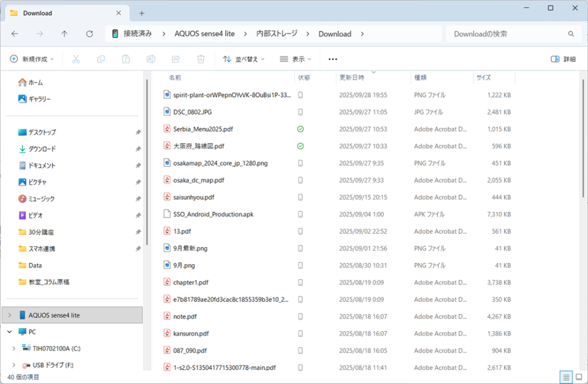Click the Downloadの検索 search box
588x384 pixels.
pos(508,34)
